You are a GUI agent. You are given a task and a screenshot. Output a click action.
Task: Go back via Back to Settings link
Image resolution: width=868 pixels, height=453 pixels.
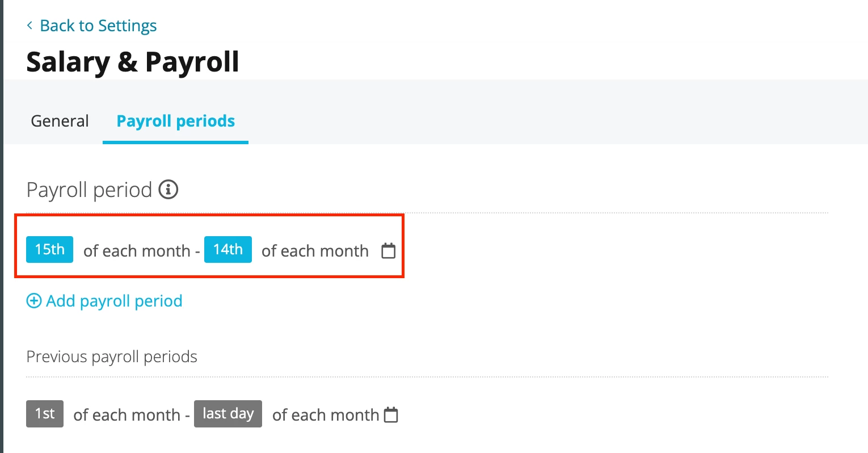[98, 26]
